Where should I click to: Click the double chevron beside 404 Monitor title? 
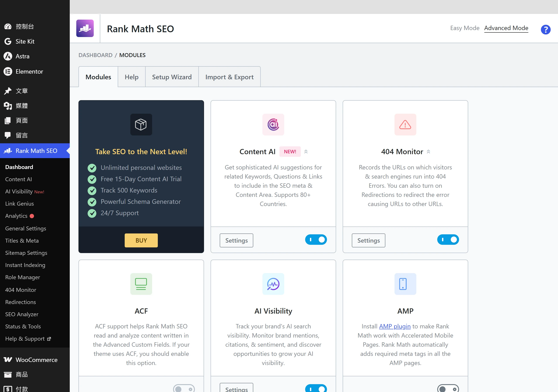click(x=429, y=152)
